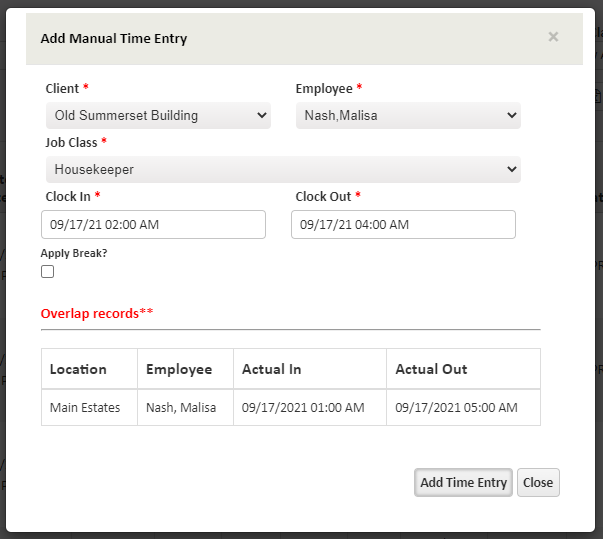Click the Clock Out date-time field

pos(403,225)
